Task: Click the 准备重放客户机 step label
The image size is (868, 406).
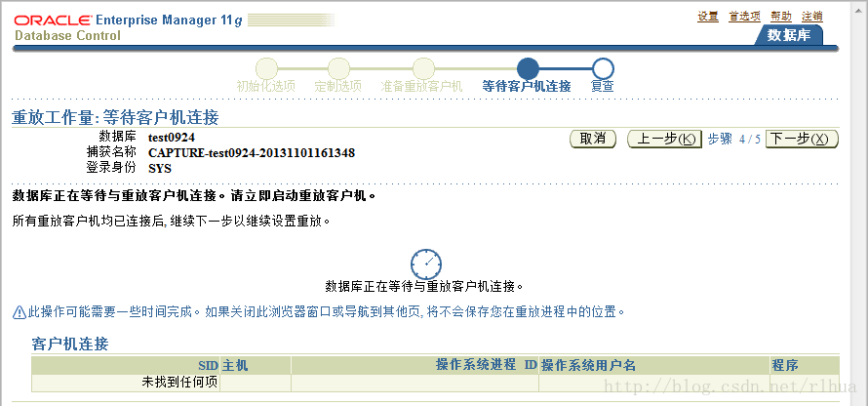Action: point(422,87)
